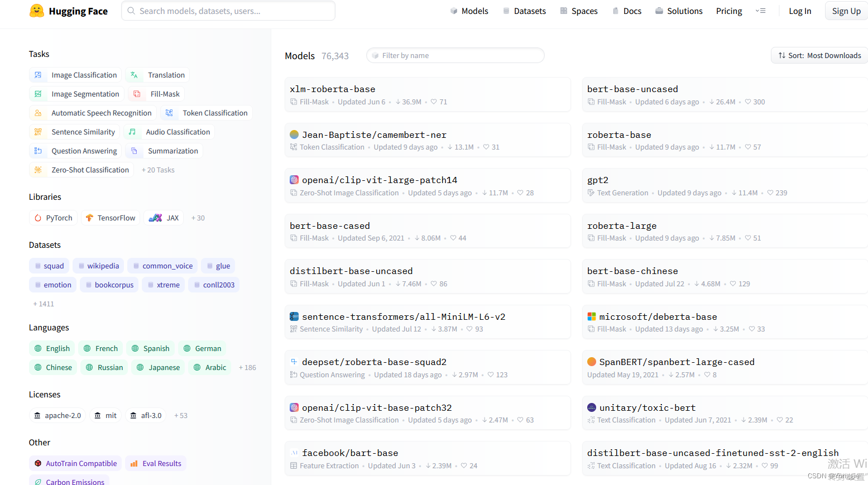
Task: Open the extra navigation menu icon
Action: [x=760, y=11]
